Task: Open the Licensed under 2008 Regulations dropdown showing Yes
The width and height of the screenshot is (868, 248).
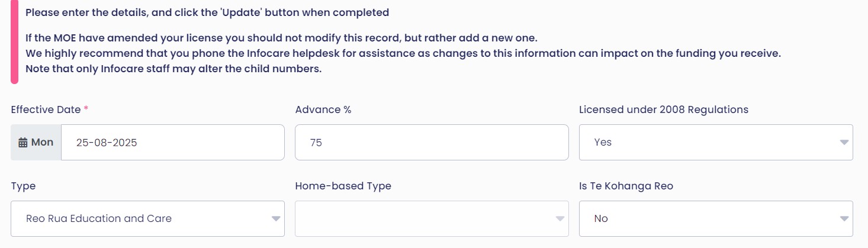Action: tap(708, 143)
